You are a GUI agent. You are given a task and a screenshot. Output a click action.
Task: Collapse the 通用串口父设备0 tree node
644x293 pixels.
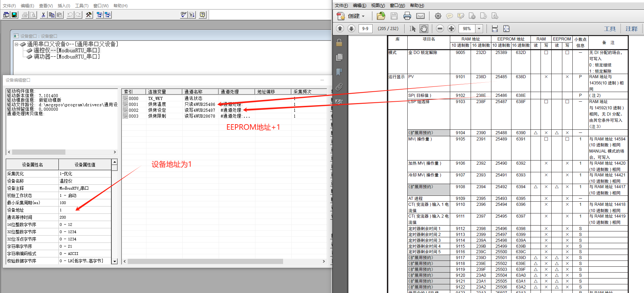tap(16, 44)
